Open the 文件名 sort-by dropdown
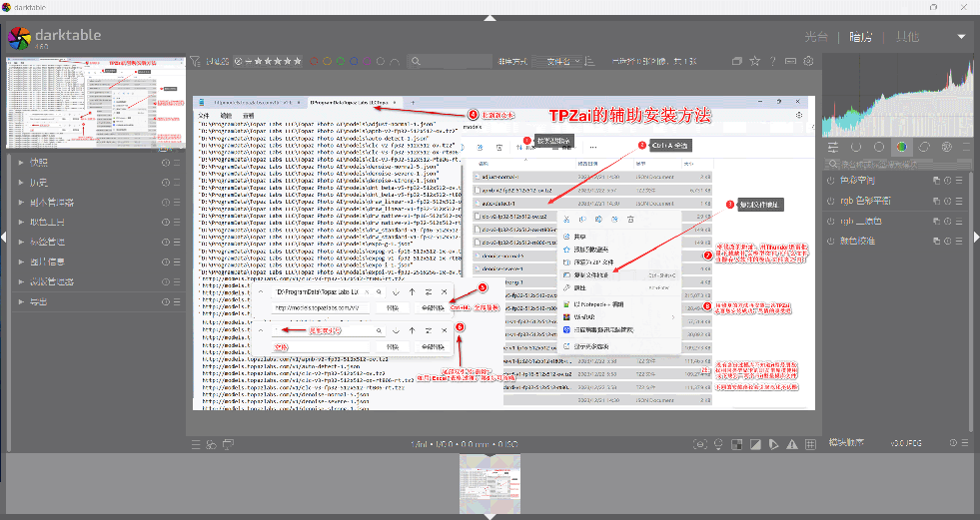 coord(558,61)
